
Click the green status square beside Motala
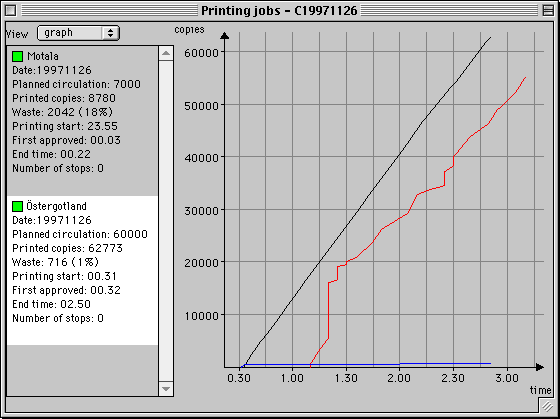[18, 56]
